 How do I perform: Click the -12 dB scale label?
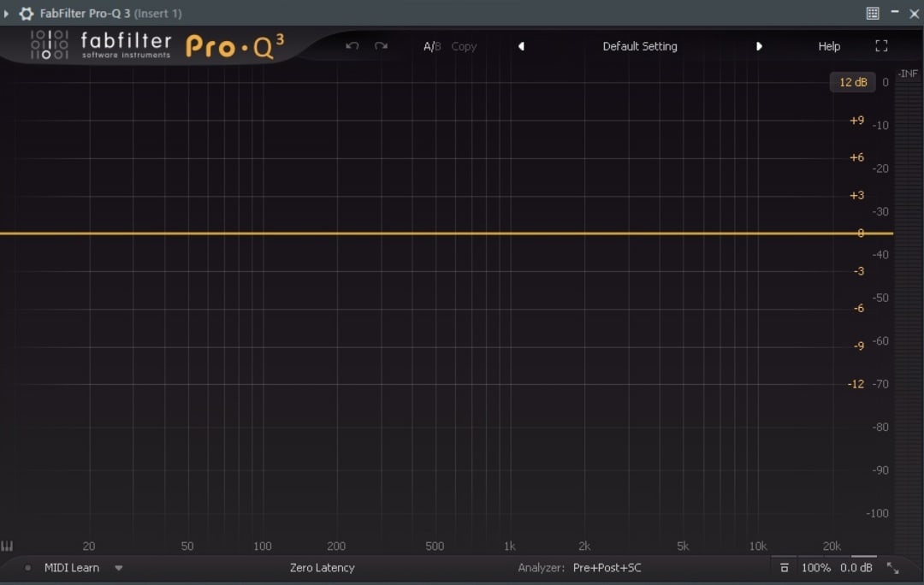click(x=856, y=384)
